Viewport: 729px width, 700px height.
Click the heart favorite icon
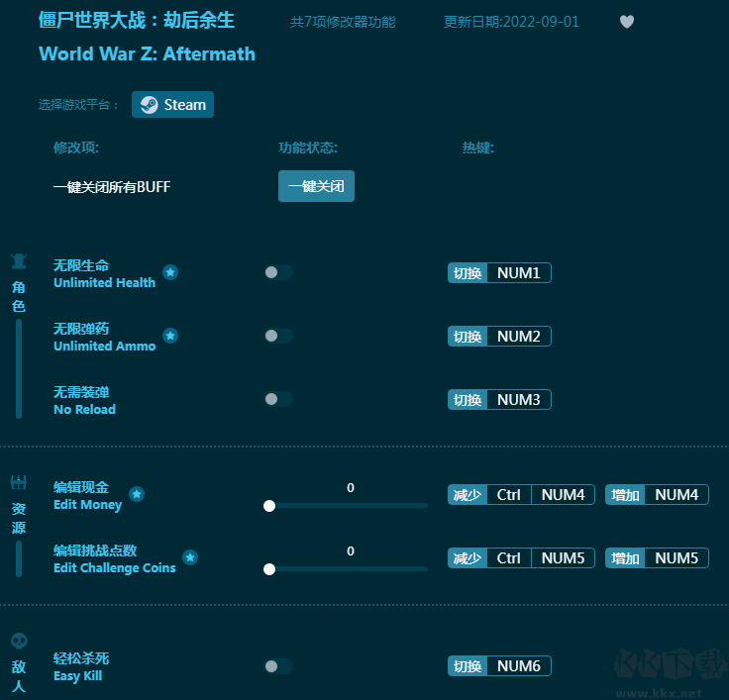[x=626, y=22]
